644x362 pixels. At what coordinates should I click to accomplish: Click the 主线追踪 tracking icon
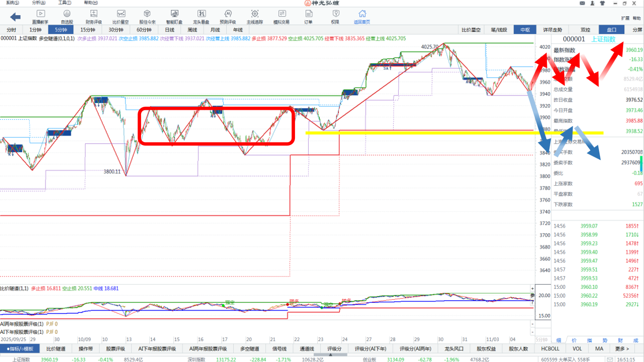(254, 17)
